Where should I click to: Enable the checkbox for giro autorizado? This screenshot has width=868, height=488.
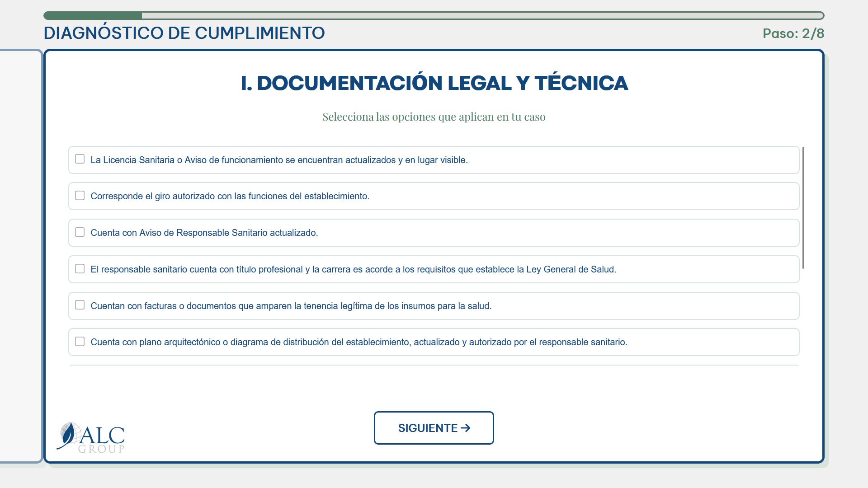tap(80, 195)
